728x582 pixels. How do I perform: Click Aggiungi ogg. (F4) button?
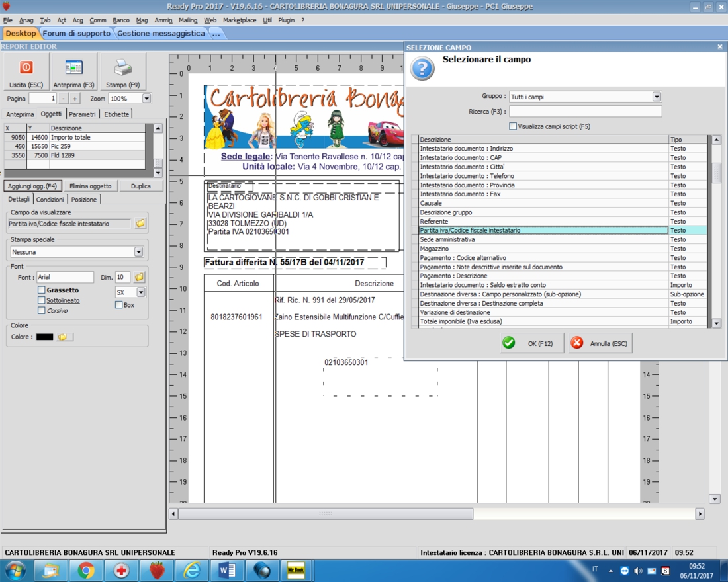[32, 186]
